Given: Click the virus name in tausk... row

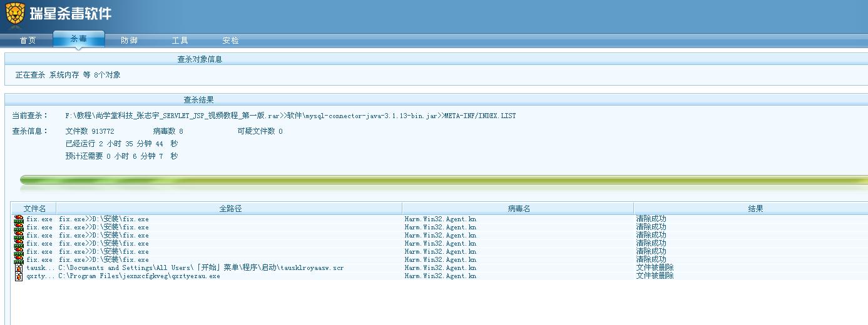Looking at the screenshot, I should tap(440, 268).
